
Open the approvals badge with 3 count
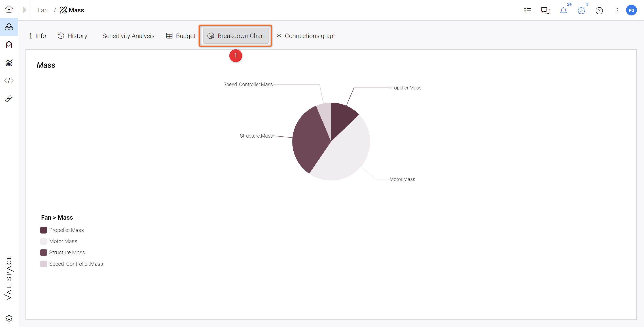[x=581, y=11]
